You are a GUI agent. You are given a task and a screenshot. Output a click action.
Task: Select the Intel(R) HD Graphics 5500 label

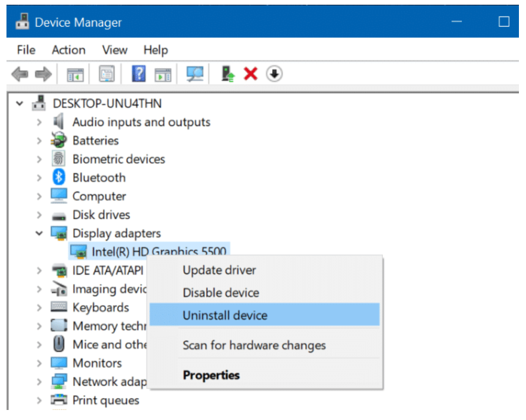(159, 252)
